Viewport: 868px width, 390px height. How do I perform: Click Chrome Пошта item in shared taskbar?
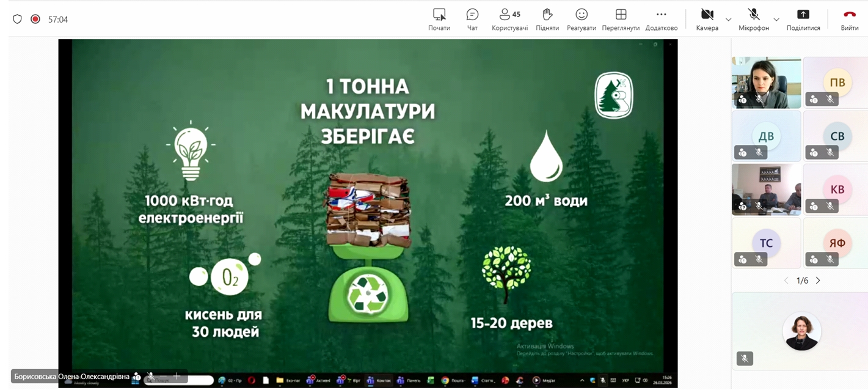(x=453, y=380)
